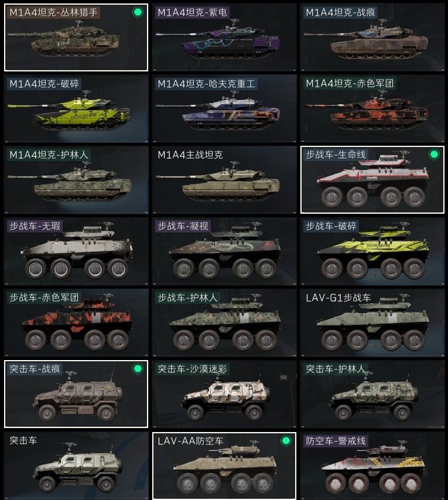Choose the M1A4坦克-赤色军团 red camo skin

coord(372,108)
